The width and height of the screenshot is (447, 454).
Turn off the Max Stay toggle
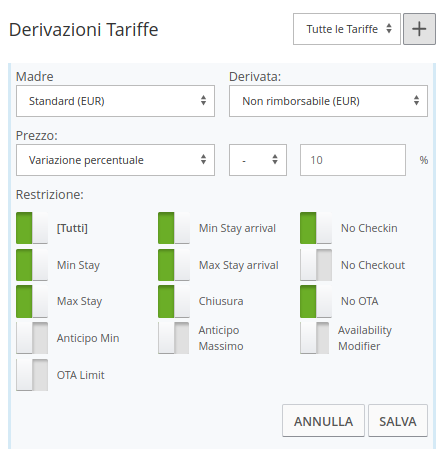32,301
